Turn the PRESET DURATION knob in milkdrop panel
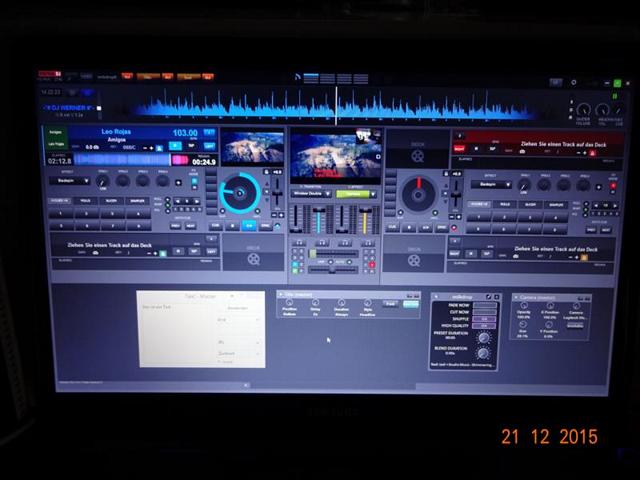This screenshot has width=640, height=480. click(x=484, y=338)
